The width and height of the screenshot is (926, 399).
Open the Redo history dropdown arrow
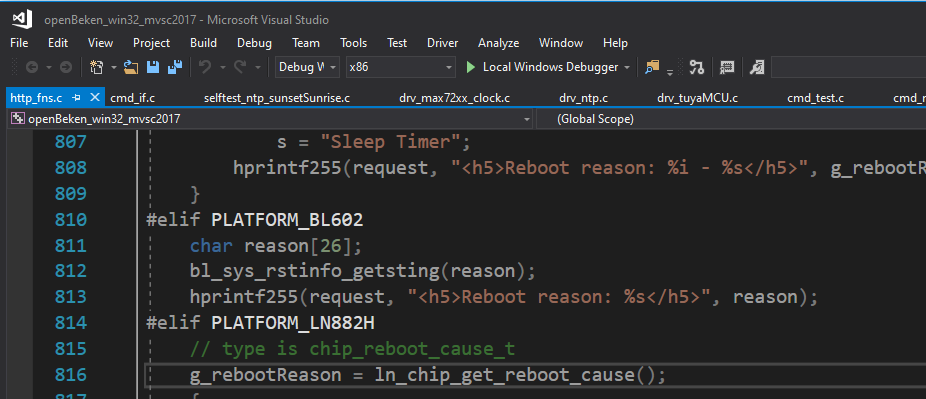point(257,68)
